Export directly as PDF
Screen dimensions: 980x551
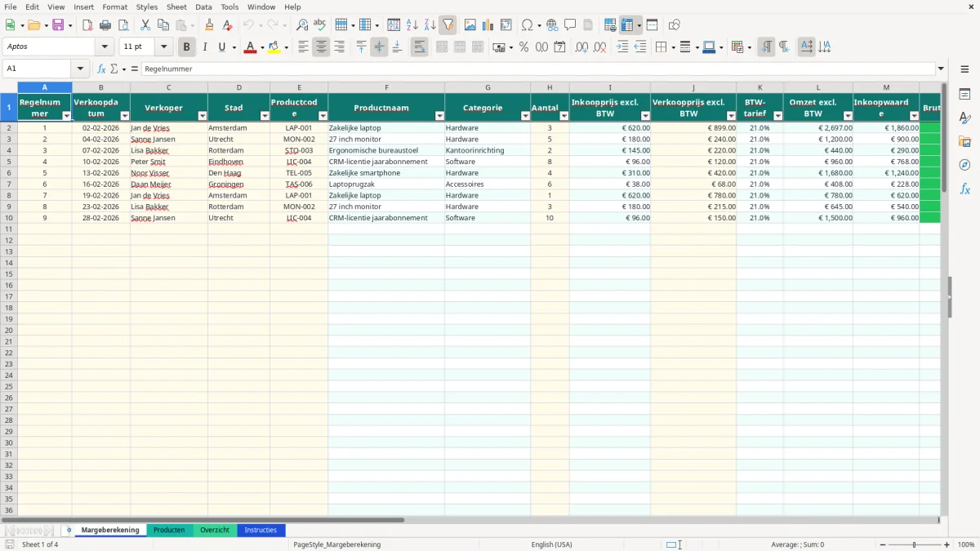(87, 25)
